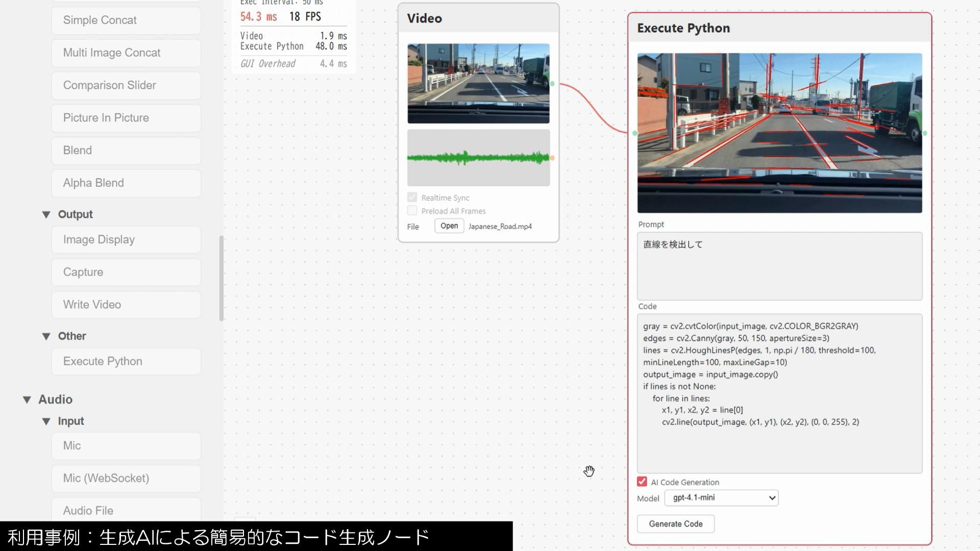Click the video preview thumbnail
The height and width of the screenshot is (551, 980).
pyautogui.click(x=478, y=83)
